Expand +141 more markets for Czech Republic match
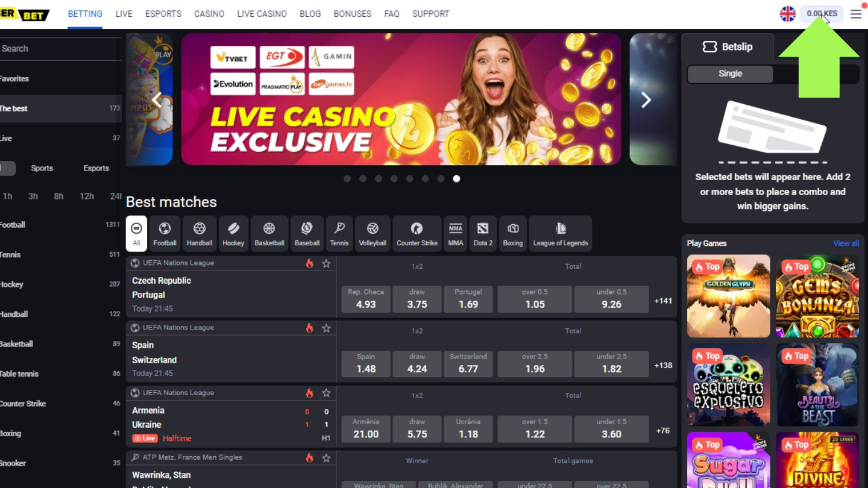Viewport: 868px width, 488px height. tap(663, 301)
